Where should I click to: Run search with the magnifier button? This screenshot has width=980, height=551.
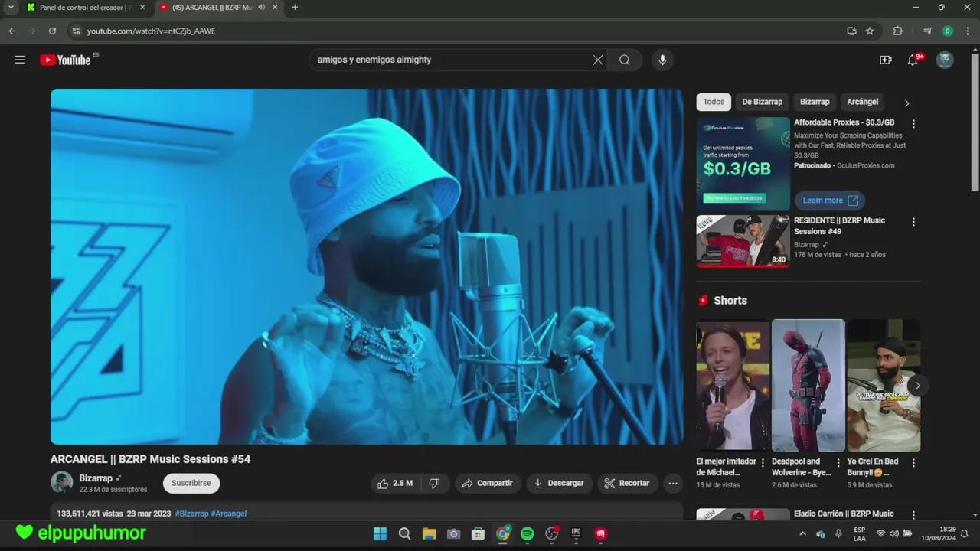[625, 60]
